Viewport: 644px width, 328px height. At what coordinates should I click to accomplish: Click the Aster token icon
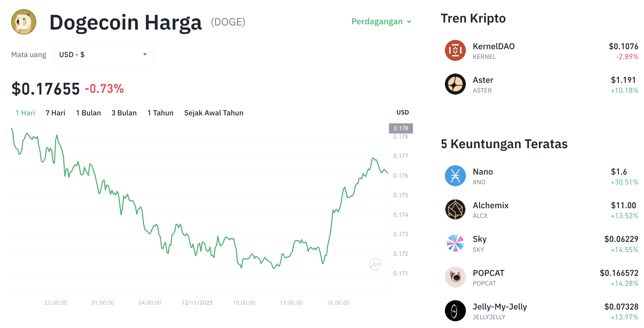tap(455, 84)
